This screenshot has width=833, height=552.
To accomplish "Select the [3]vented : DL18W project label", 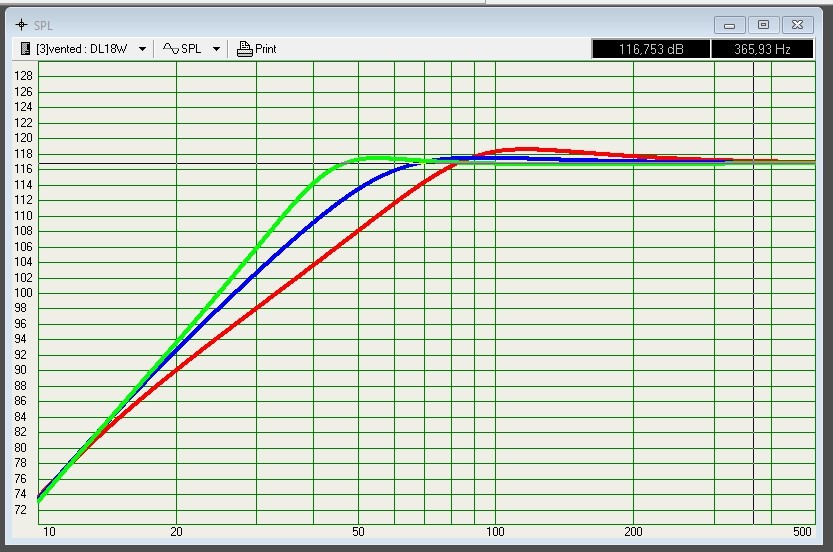I will tap(82, 49).
